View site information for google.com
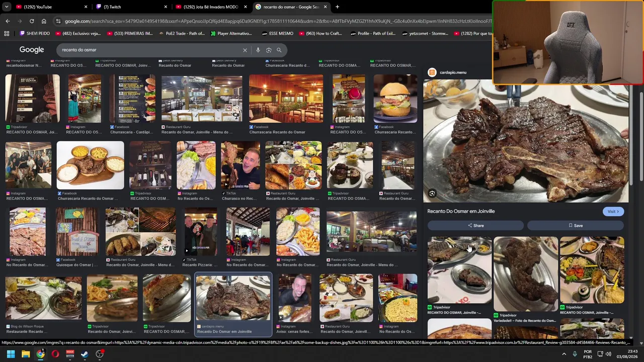The image size is (644, 362). click(58, 21)
